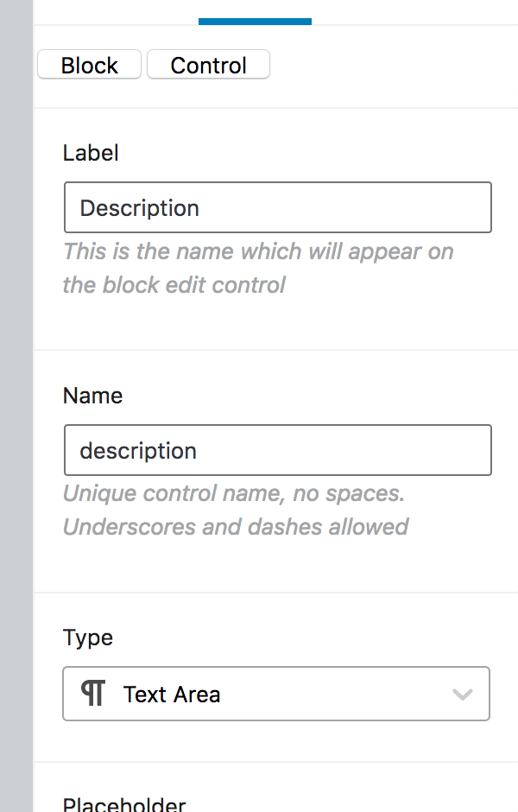Viewport: 518px width, 812px height.
Task: Click the paragraph pilcrow icon in Type
Action: (93, 694)
